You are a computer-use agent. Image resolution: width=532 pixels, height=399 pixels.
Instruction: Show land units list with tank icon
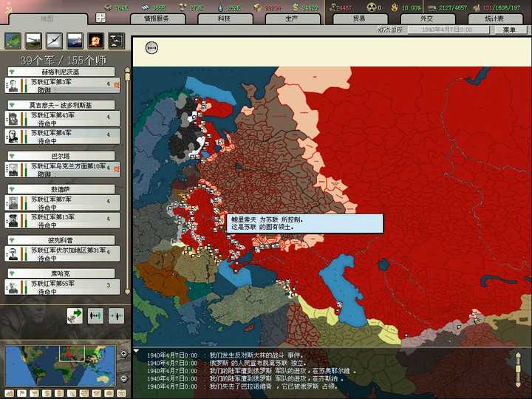click(x=33, y=41)
